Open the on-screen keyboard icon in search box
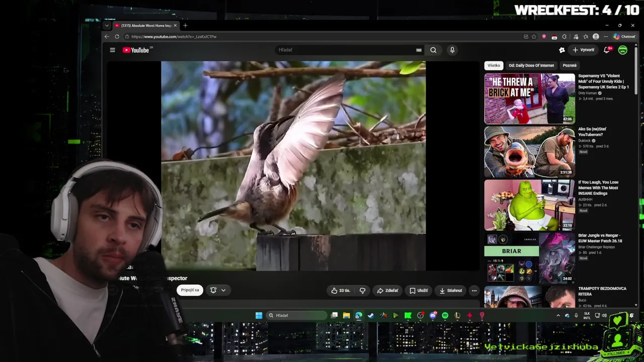Viewport: 644px width, 362px height. click(x=419, y=50)
